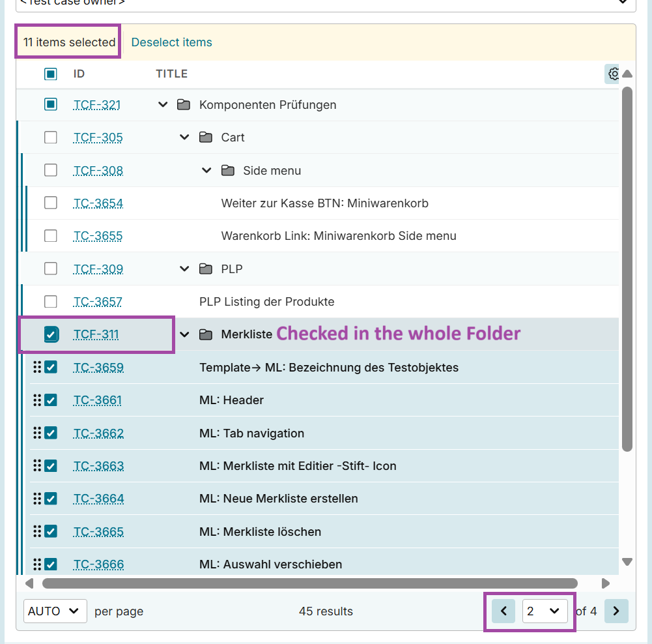Collapse the Side menu folder
This screenshot has width=652, height=644.
tap(206, 170)
